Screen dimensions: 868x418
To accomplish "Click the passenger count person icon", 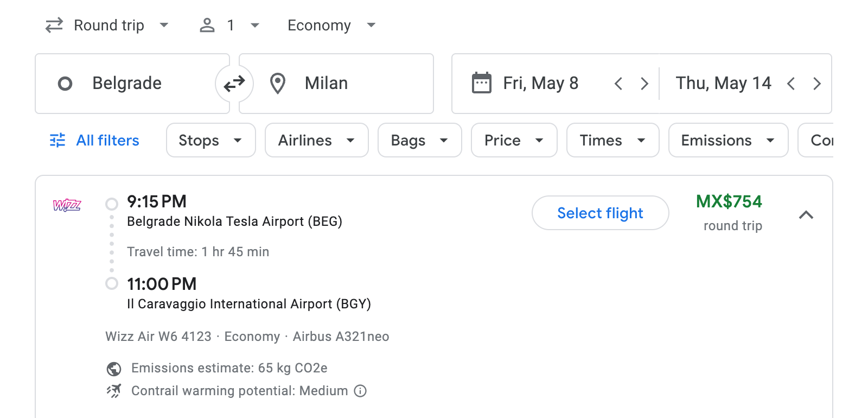I will (x=207, y=25).
